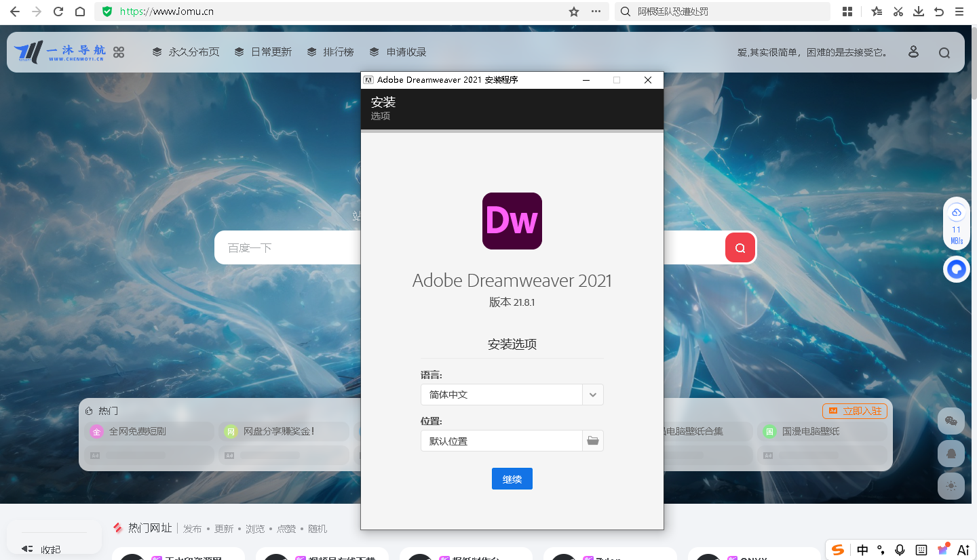The width and height of the screenshot is (977, 560).
Task: Open the 日常更新 menu item
Action: tap(263, 52)
